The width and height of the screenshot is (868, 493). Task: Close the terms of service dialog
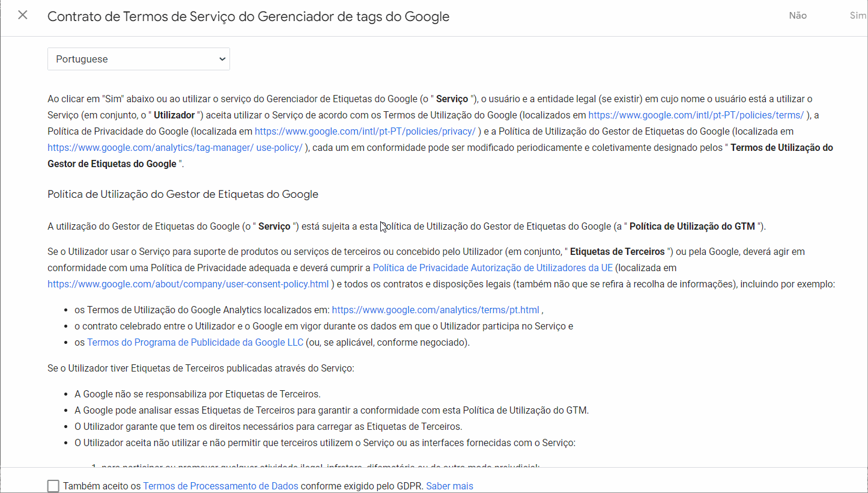(x=23, y=16)
